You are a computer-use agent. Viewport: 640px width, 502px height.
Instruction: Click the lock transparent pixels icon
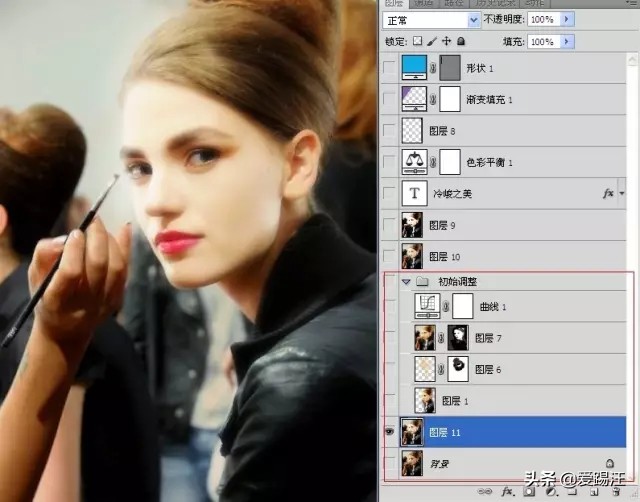pos(418,42)
